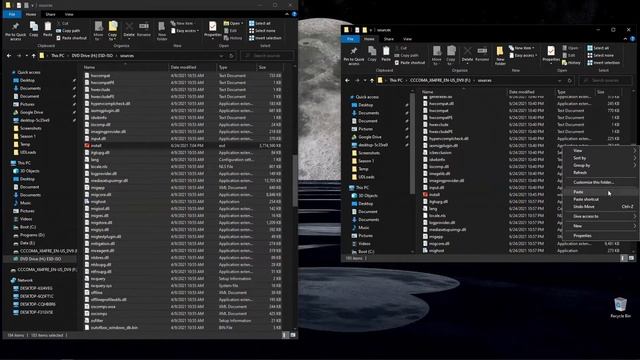The image size is (640, 360).
Task: Choose Refresh from the context menu
Action: point(601,173)
